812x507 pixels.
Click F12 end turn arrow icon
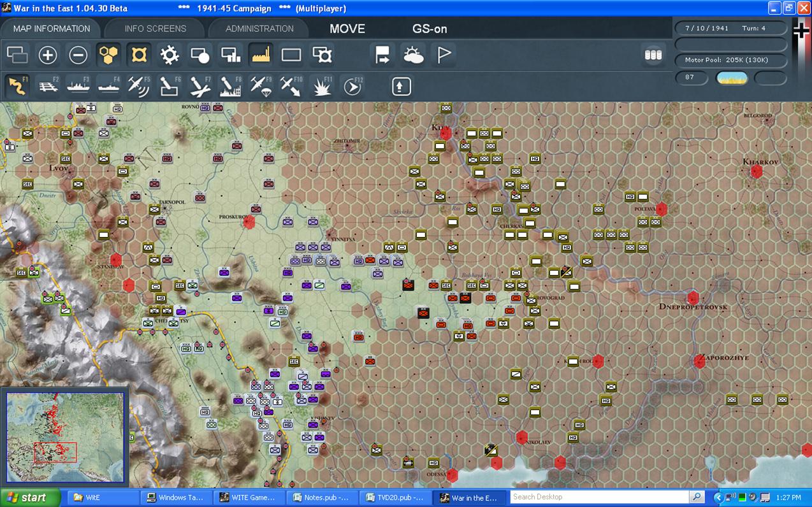(x=352, y=86)
